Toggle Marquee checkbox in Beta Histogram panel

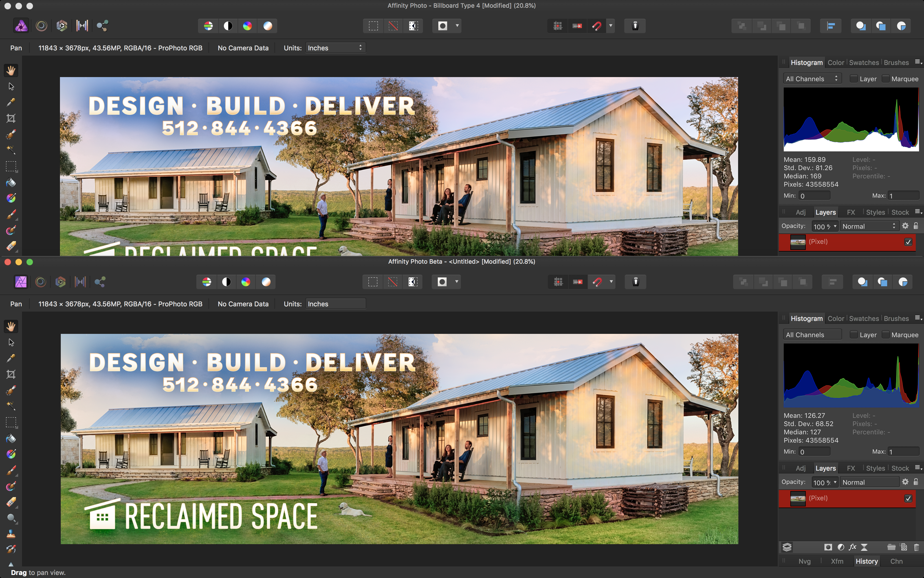click(886, 335)
